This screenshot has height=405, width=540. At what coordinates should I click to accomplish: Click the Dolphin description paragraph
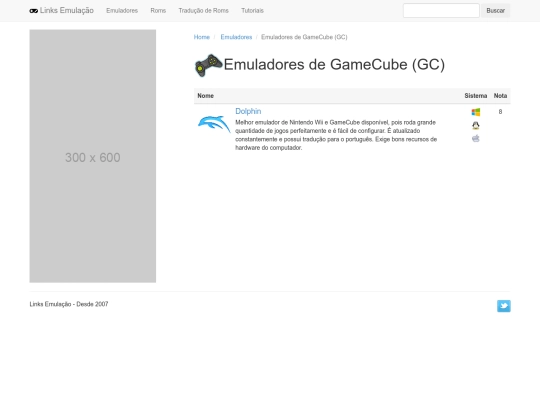[336, 135]
